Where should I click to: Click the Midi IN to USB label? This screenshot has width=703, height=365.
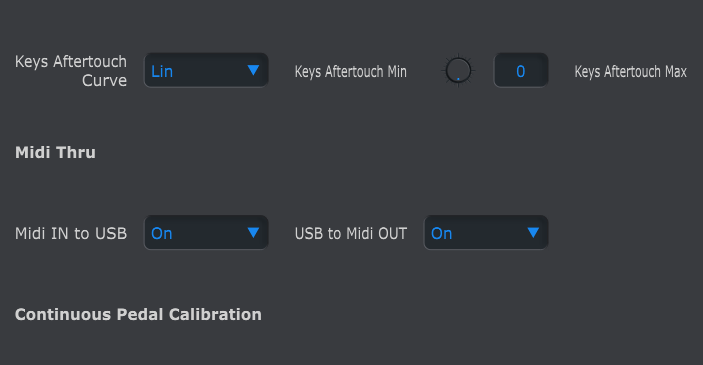tap(71, 234)
